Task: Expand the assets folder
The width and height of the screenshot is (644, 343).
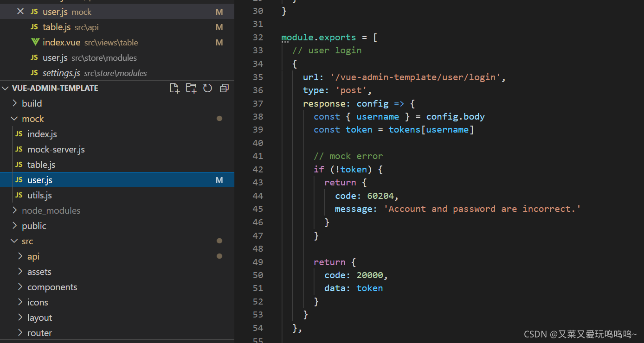Action: click(20, 272)
